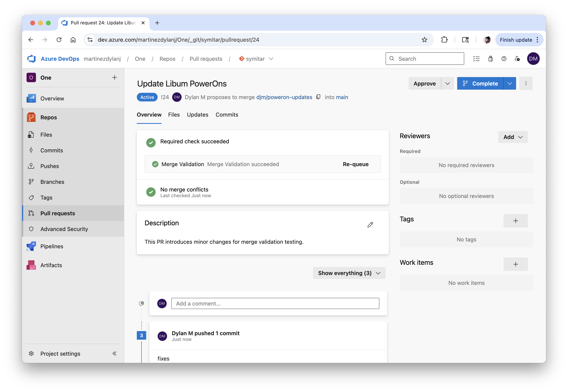568x392 pixels.
Task: Click the Pull requests breadcrumb
Action: (x=206, y=59)
